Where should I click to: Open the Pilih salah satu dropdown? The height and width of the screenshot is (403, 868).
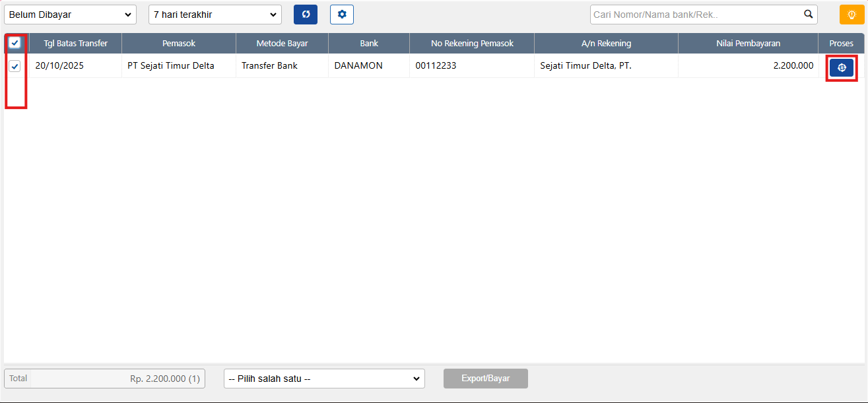(x=324, y=379)
